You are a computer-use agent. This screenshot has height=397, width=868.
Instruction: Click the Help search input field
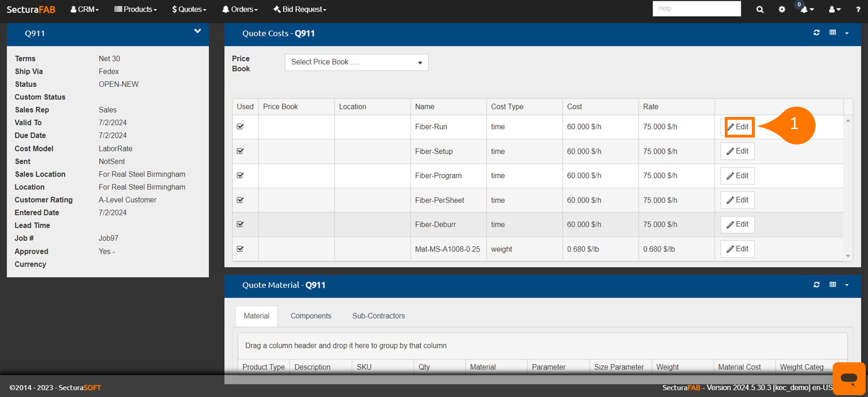(696, 8)
